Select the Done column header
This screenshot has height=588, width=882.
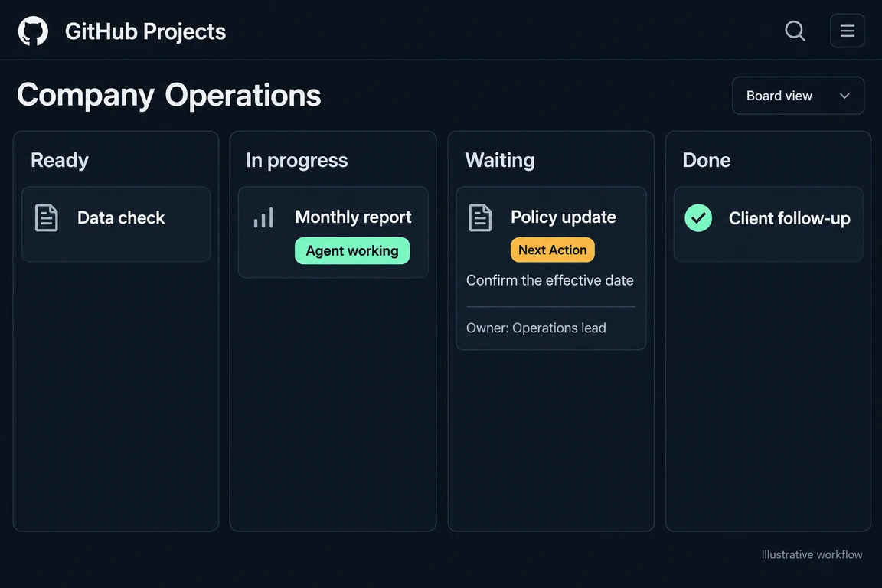[707, 160]
